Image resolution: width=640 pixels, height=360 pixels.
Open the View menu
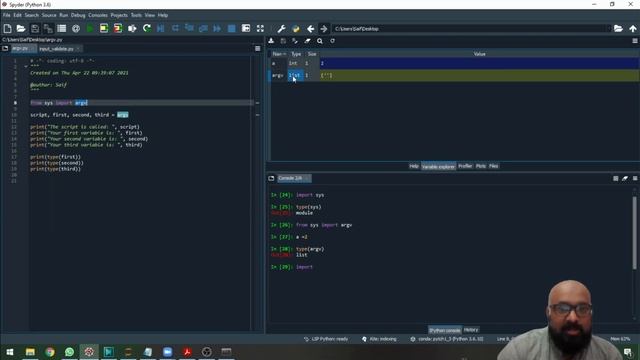point(149,15)
